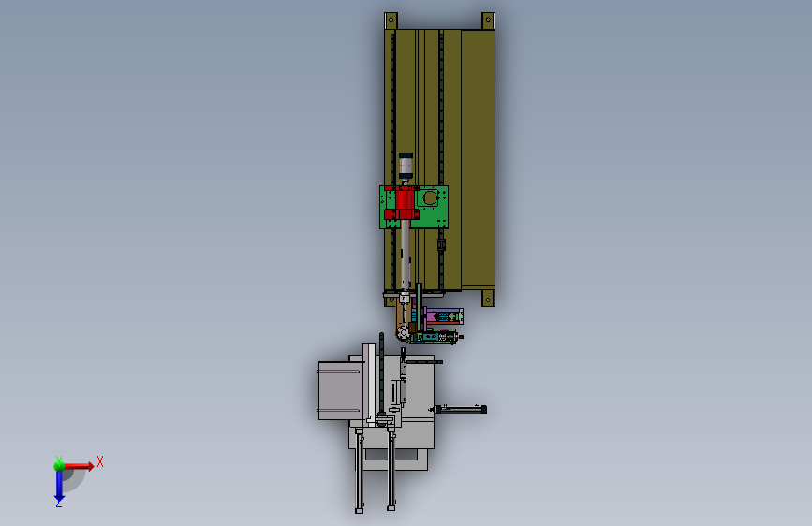Image resolution: width=812 pixels, height=526 pixels.
Task: Select the red slider block on the green plate
Action: 405,203
